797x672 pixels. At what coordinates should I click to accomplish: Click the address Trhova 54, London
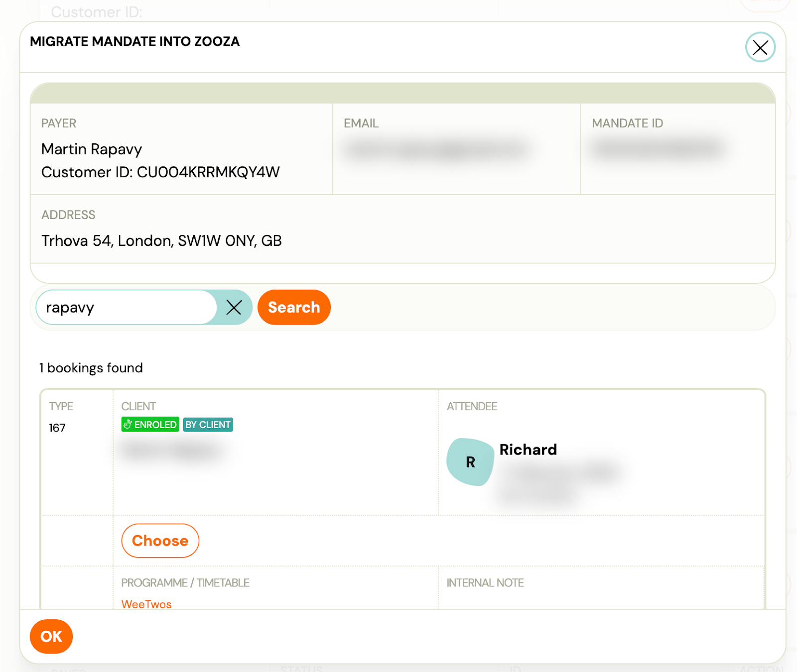(161, 241)
